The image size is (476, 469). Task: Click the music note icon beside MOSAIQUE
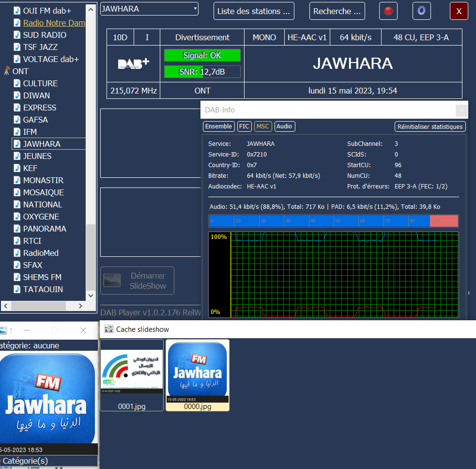(17, 192)
